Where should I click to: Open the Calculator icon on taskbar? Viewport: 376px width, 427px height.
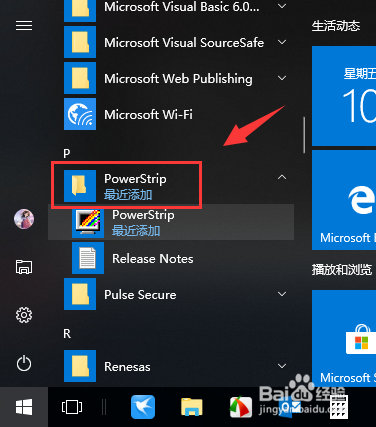click(x=339, y=407)
